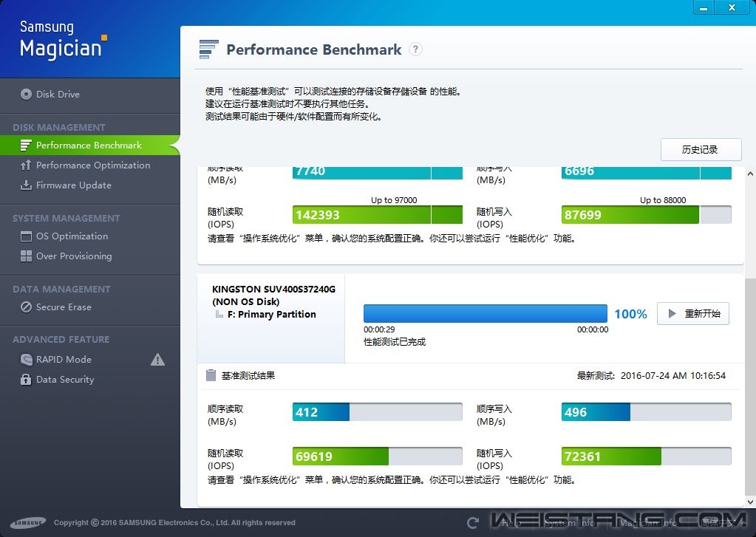Open Over Provisioning
This screenshot has width=756, height=537.
tap(89, 256)
